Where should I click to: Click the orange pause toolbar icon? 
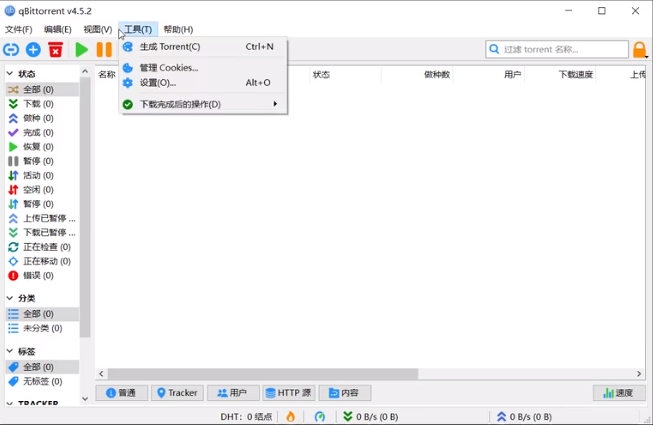click(x=104, y=50)
